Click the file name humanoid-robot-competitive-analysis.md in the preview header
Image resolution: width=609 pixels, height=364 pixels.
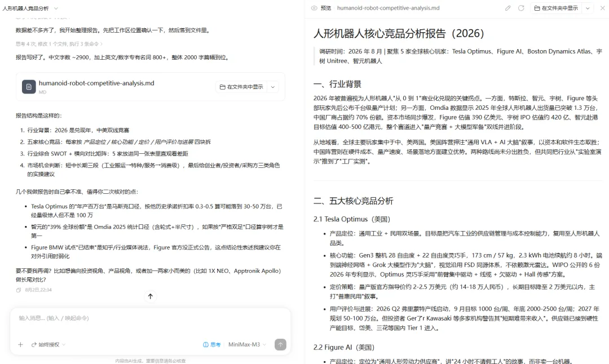tap(389, 8)
